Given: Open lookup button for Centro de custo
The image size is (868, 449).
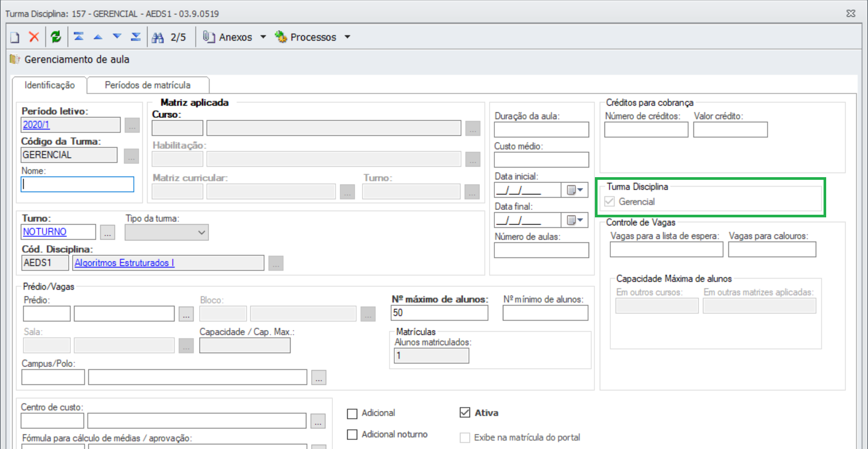Looking at the screenshot, I should point(318,421).
